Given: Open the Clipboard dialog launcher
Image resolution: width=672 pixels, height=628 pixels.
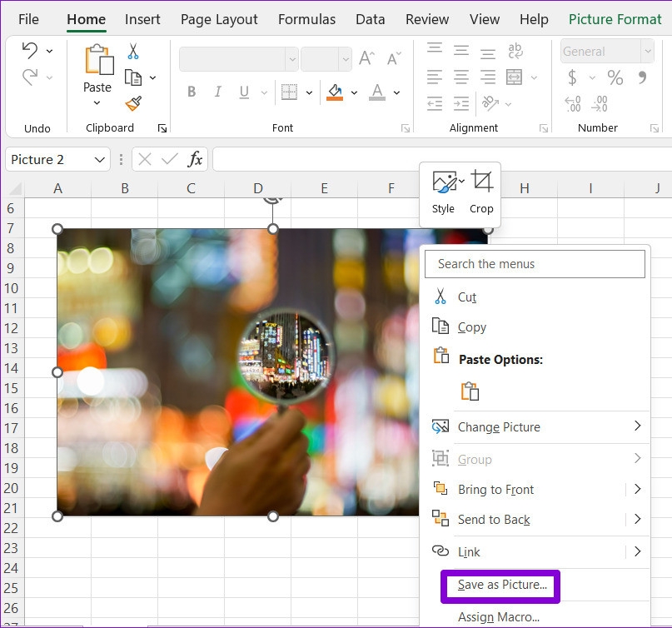Looking at the screenshot, I should point(162,128).
